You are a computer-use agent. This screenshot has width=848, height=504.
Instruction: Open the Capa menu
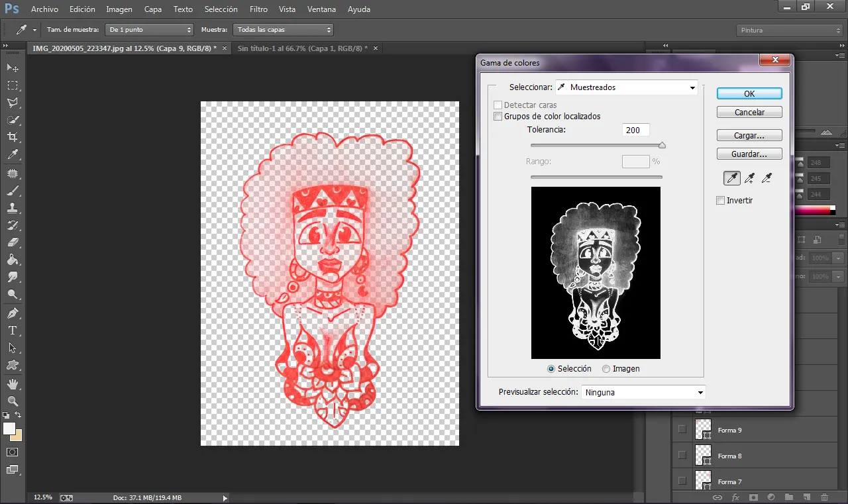(x=153, y=9)
